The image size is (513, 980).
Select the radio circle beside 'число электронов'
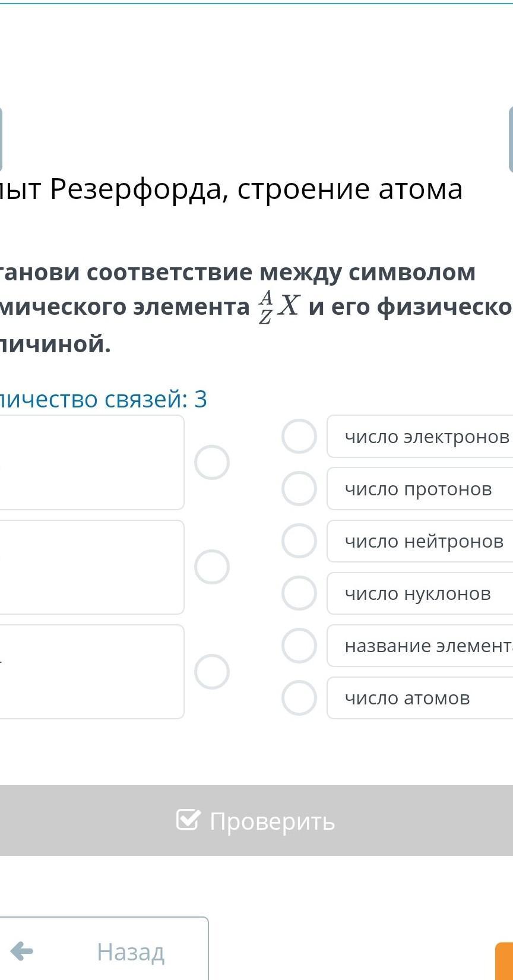click(x=299, y=437)
